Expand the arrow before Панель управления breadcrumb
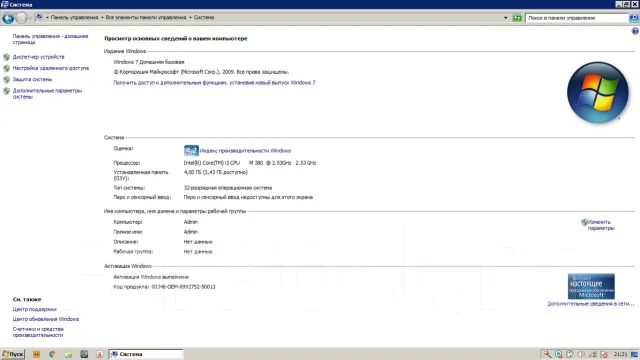 [47, 18]
